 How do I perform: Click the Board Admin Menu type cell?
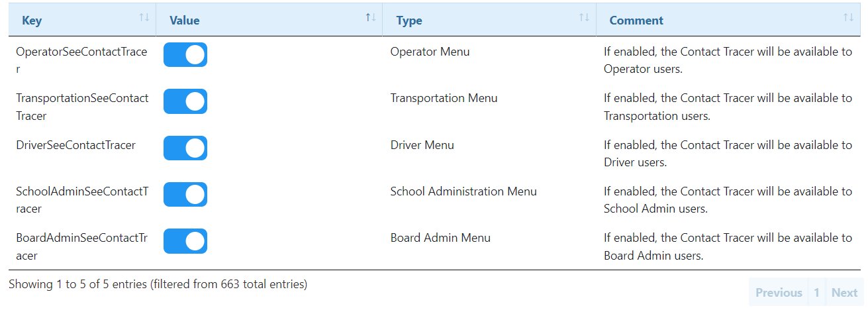440,238
